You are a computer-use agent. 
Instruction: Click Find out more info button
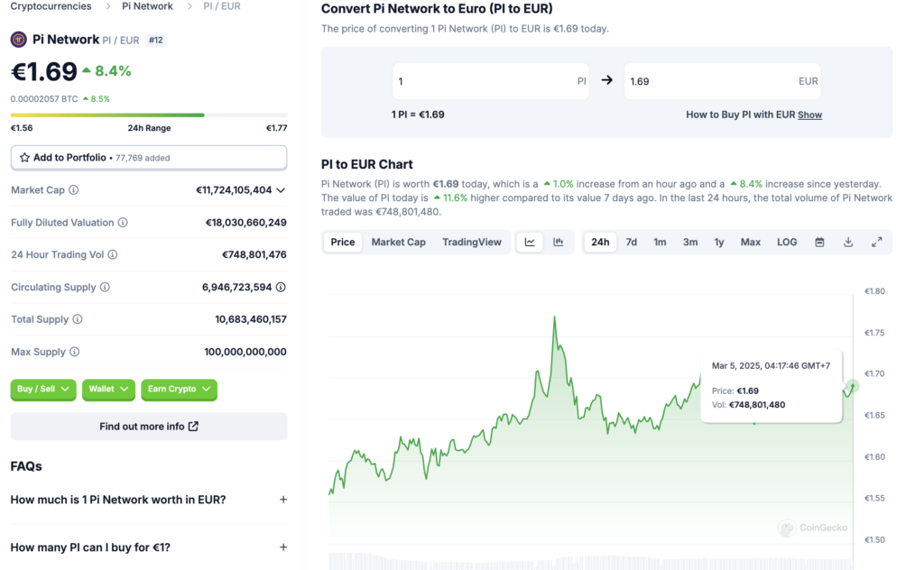[x=149, y=427]
